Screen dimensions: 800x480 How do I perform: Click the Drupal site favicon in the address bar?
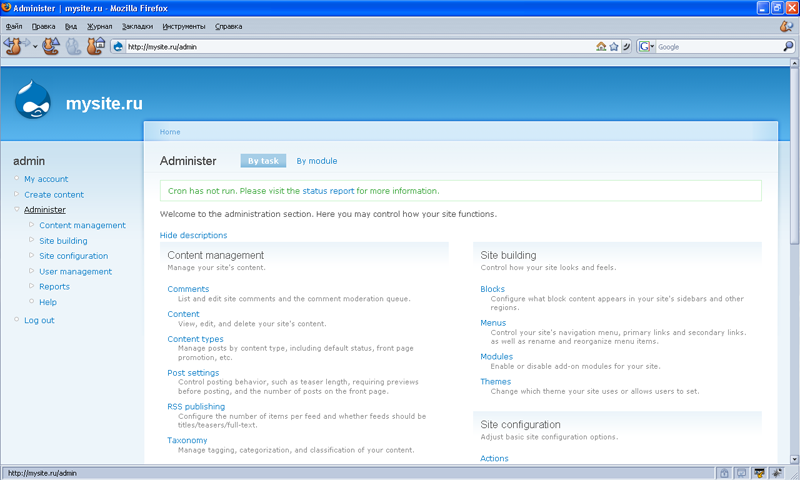[118, 46]
